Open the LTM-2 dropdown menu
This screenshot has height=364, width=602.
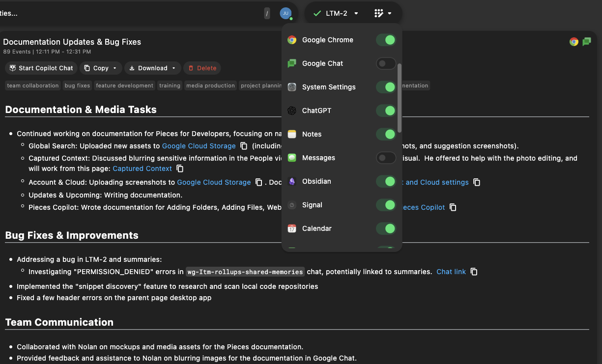337,13
